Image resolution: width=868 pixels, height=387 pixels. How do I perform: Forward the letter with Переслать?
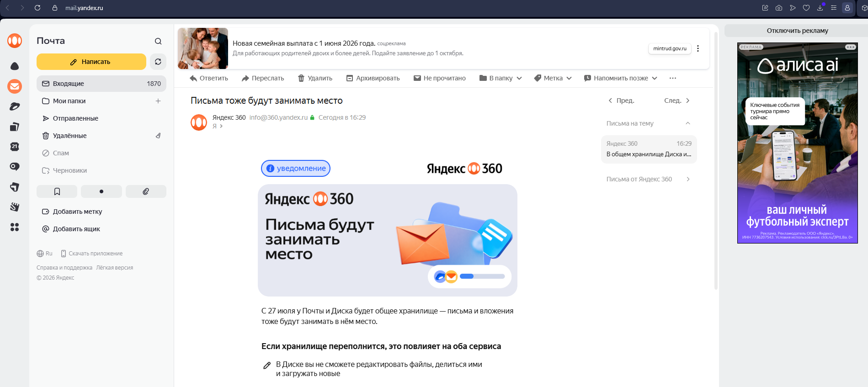point(263,78)
